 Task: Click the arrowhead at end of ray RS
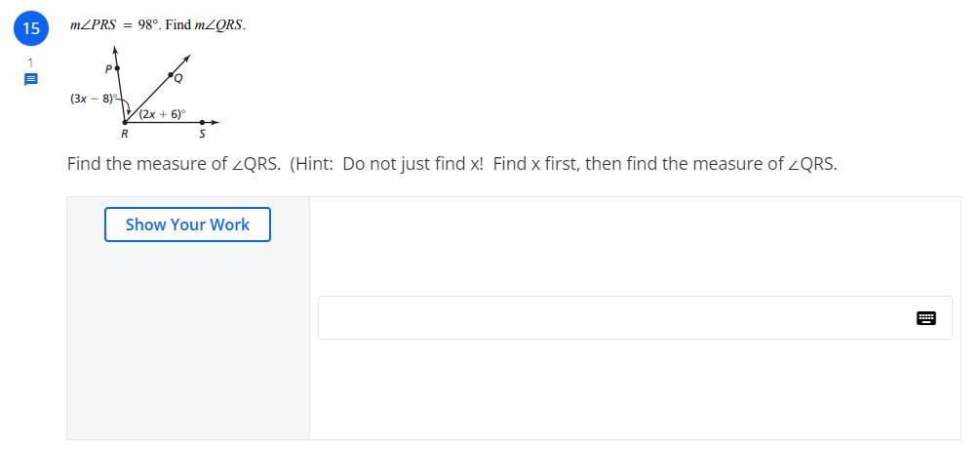[x=216, y=123]
